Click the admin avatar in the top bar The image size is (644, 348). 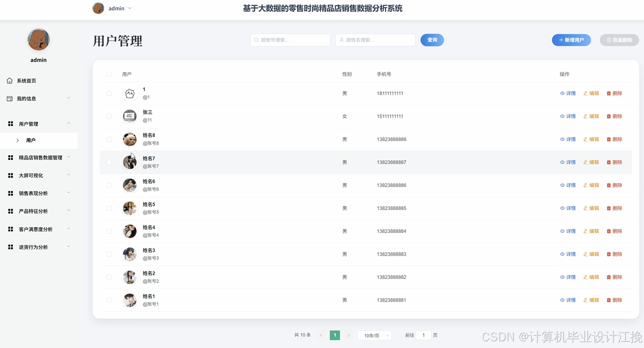[98, 8]
